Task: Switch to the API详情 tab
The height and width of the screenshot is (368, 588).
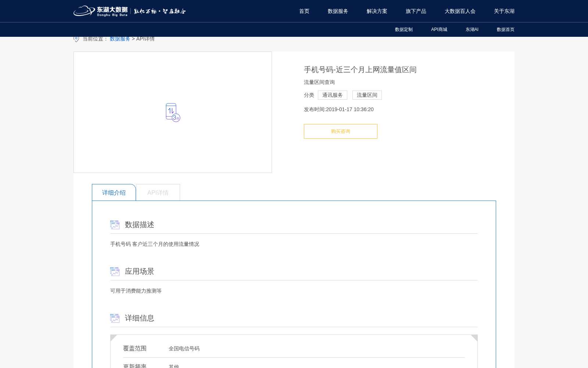Action: [x=158, y=192]
